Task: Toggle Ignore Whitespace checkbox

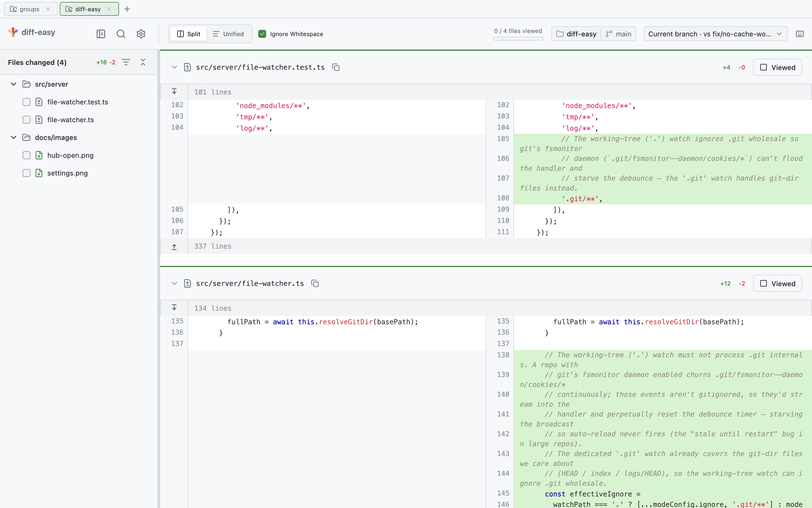Action: pyautogui.click(x=262, y=34)
